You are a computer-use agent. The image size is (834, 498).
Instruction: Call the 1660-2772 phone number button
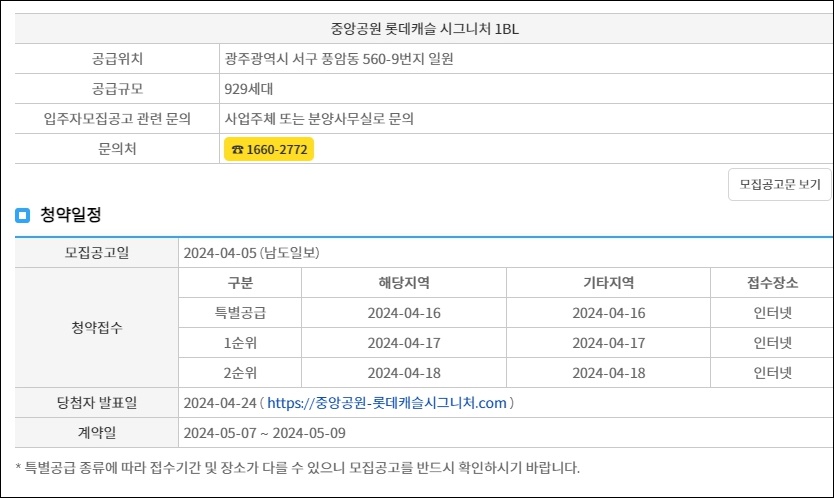269,149
